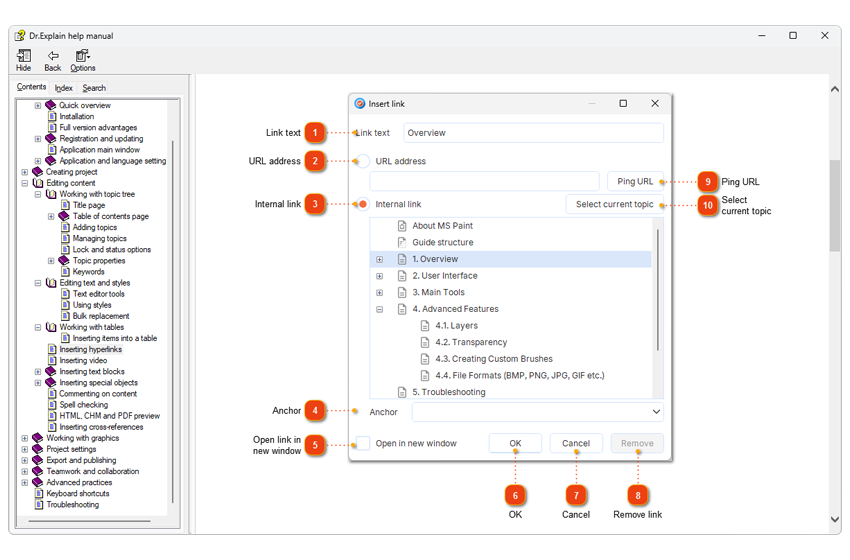Click the Troubleshooting page icon in contents
The width and height of the screenshot is (850, 560).
(x=38, y=505)
